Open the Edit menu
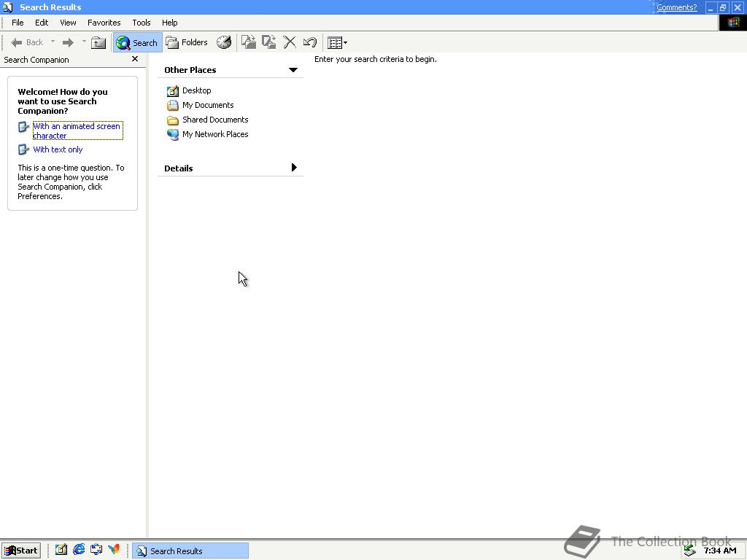Viewport: 747px width, 560px height. coord(42,23)
